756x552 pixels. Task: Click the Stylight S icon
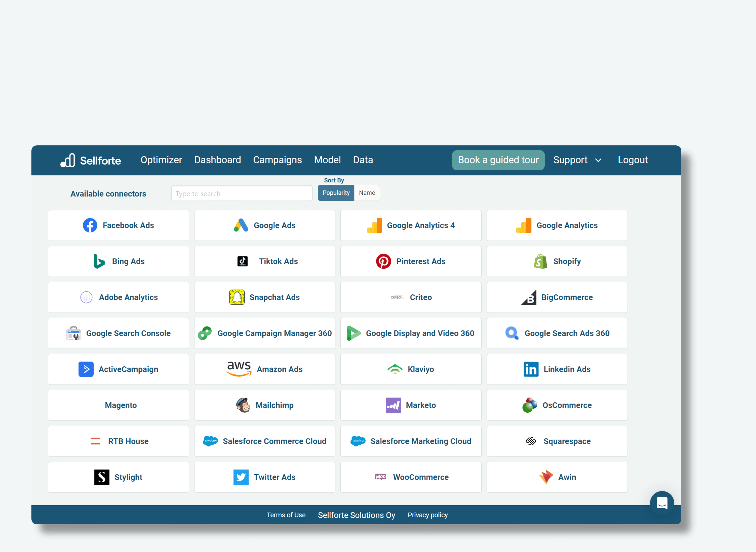[101, 477]
